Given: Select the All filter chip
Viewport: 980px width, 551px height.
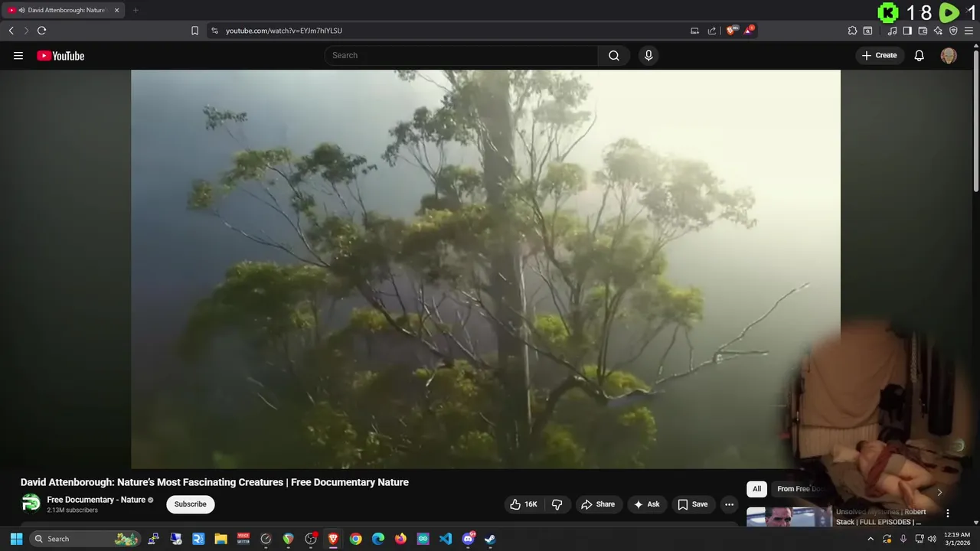Looking at the screenshot, I should click(x=756, y=489).
